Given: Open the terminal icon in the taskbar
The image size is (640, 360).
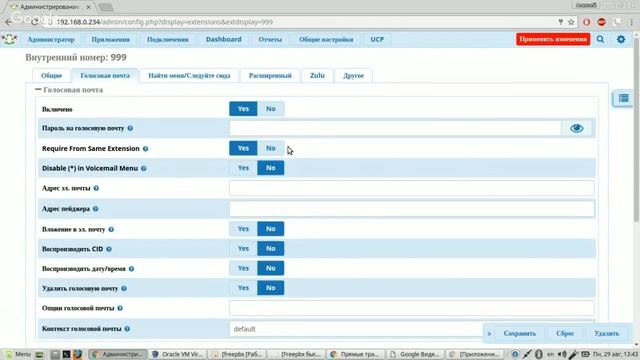Looking at the screenshot, I should (x=66, y=354).
